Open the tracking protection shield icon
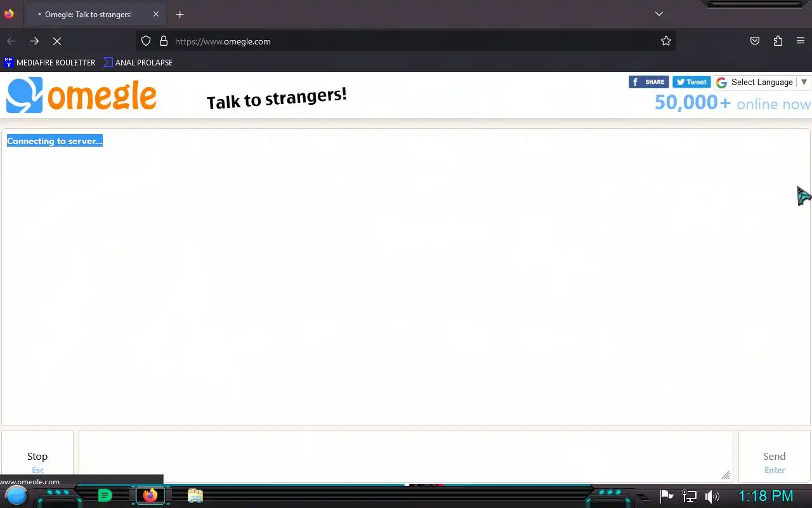The width and height of the screenshot is (812, 508). click(146, 41)
